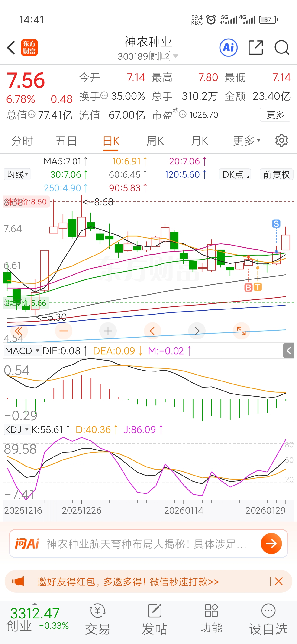Open the 东方财富 logo home
297x644 pixels.
pos(29,47)
